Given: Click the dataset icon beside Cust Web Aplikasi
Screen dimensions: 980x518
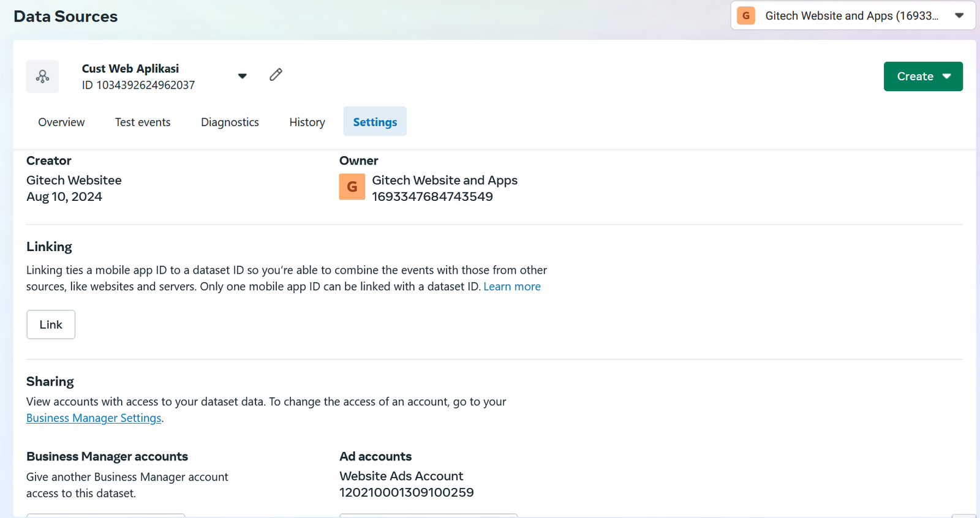Looking at the screenshot, I should pyautogui.click(x=42, y=77).
